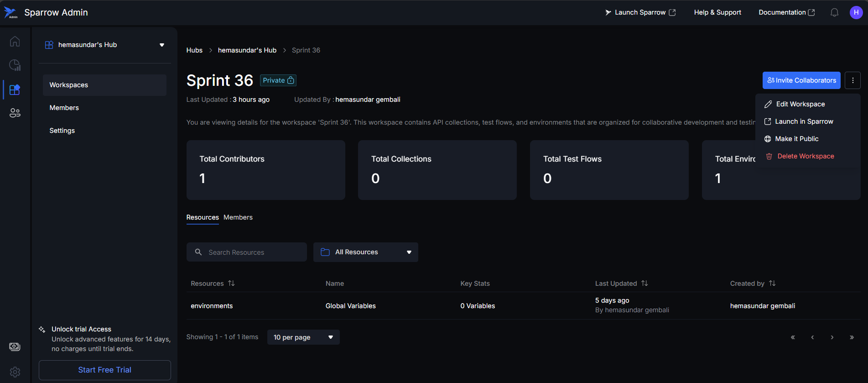Click the three-dot workspace options button
The width and height of the screenshot is (868, 383).
coord(852,80)
